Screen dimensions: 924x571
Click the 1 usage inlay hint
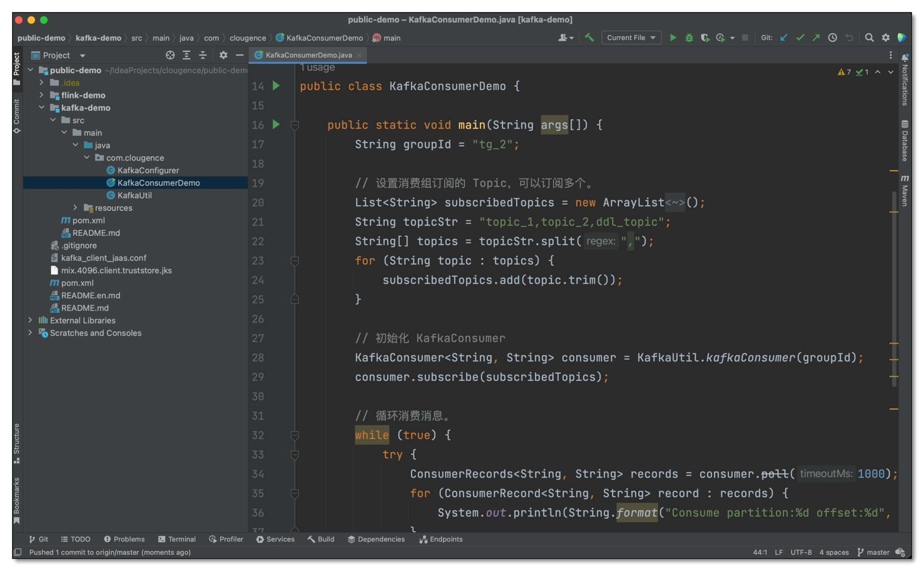tap(317, 67)
